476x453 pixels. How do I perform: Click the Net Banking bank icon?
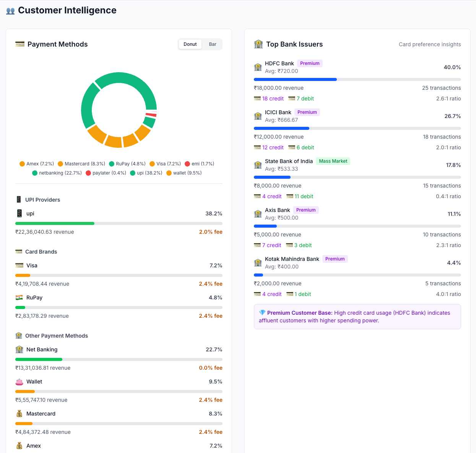(19, 349)
